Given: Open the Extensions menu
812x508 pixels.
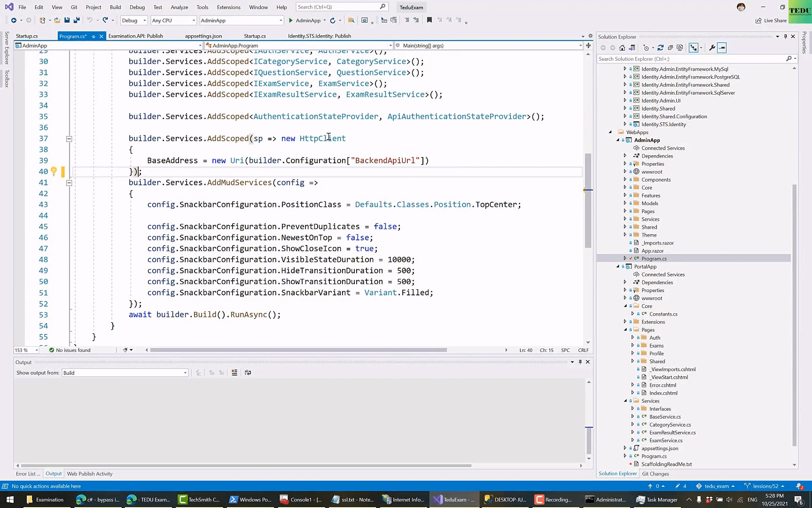Looking at the screenshot, I should pyautogui.click(x=228, y=7).
